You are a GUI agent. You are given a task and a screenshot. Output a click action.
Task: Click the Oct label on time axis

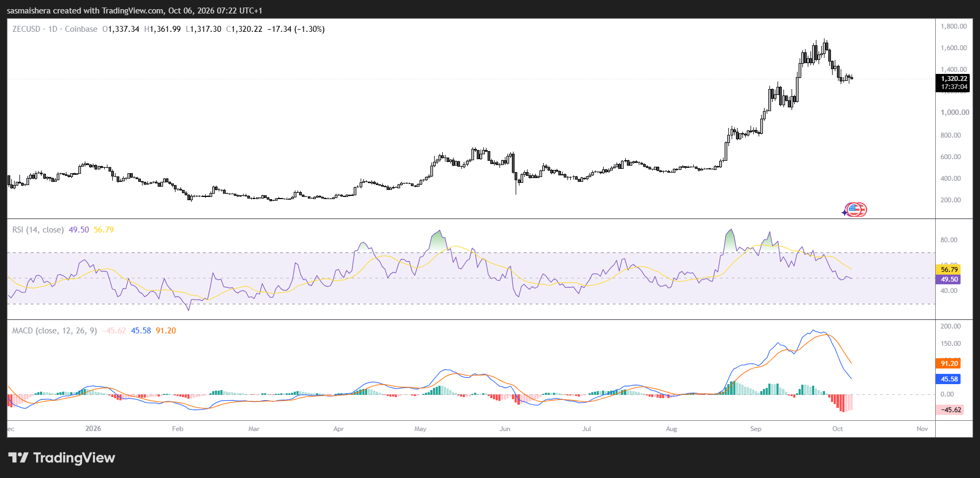(837, 429)
